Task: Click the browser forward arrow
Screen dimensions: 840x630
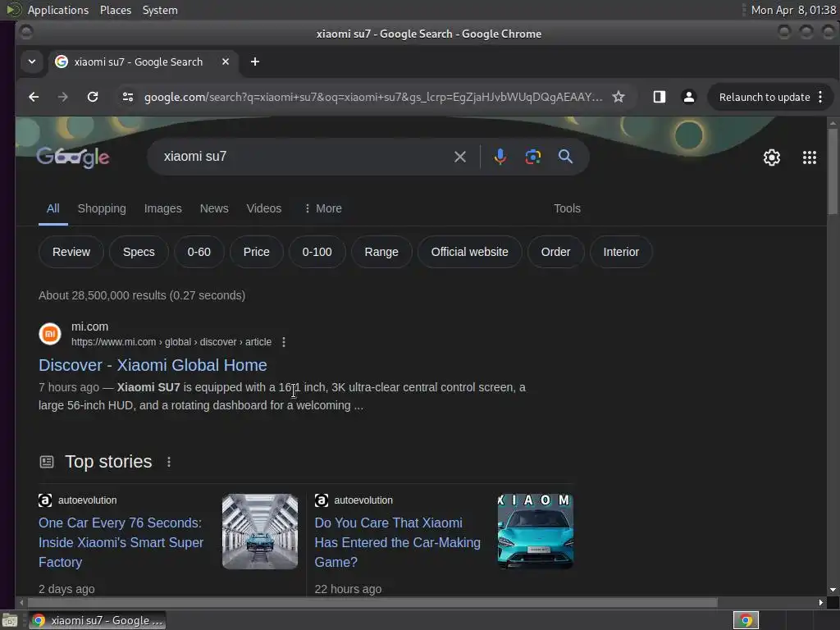Action: (x=62, y=97)
